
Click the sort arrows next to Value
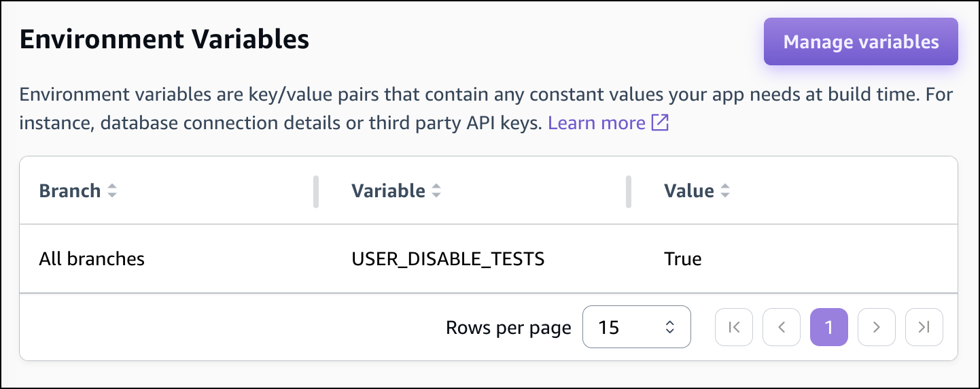pos(725,191)
